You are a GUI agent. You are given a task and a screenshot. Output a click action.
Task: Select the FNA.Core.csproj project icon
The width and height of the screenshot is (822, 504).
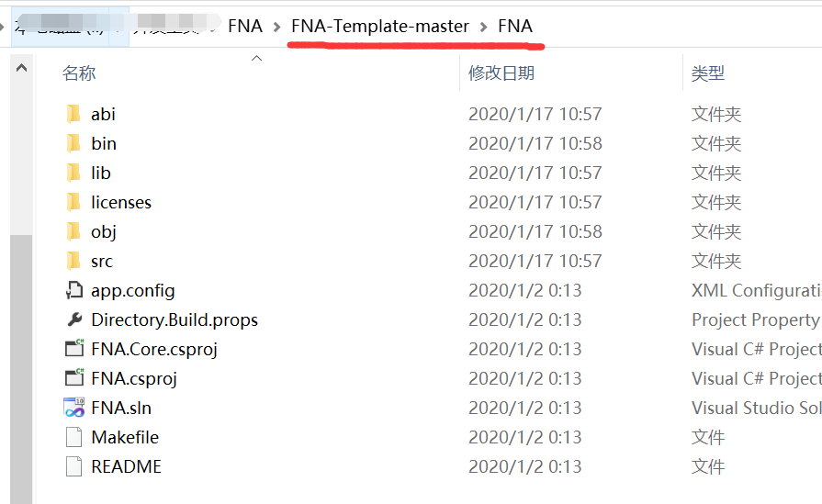(74, 349)
